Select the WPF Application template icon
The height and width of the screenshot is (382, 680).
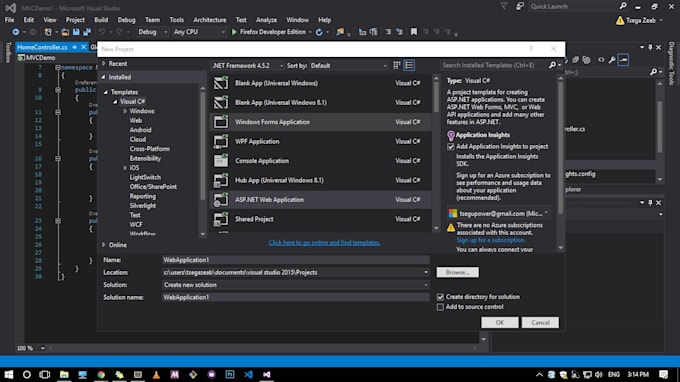221,141
